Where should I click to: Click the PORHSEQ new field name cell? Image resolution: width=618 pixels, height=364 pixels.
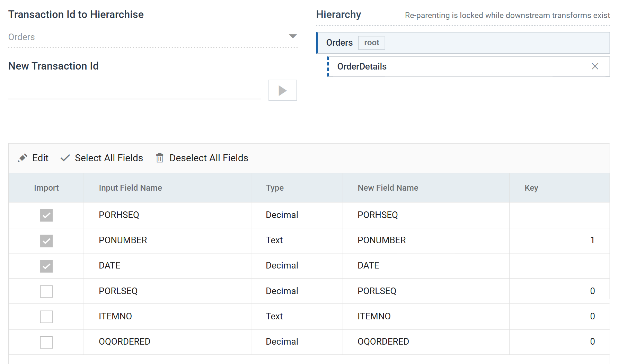click(x=426, y=215)
